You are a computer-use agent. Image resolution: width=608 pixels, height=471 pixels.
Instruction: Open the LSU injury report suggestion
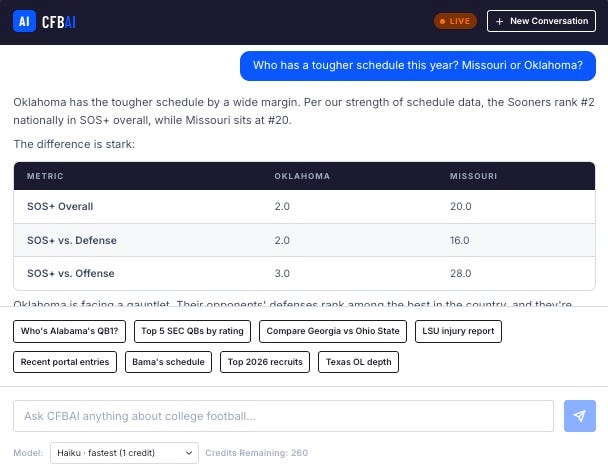click(x=458, y=331)
